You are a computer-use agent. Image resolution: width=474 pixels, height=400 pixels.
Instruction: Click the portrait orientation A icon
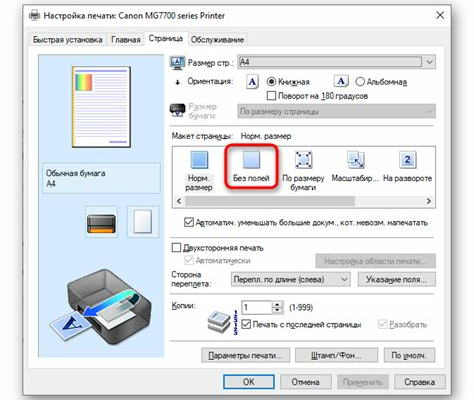click(x=252, y=82)
